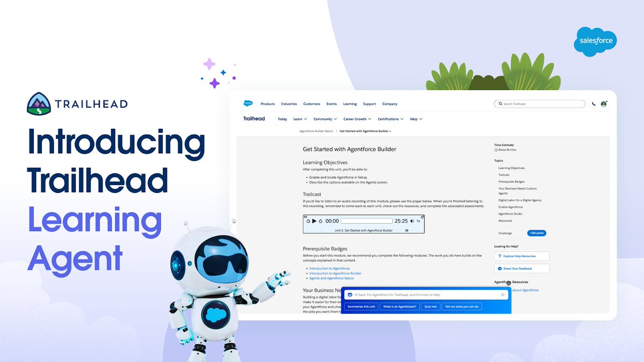Open the user profile avatar icon
Viewport: 644px width, 362px height.
(603, 104)
